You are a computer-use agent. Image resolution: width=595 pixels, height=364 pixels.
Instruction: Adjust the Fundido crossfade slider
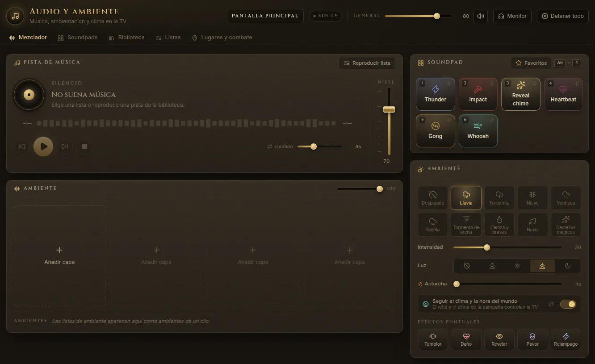pyautogui.click(x=320, y=146)
